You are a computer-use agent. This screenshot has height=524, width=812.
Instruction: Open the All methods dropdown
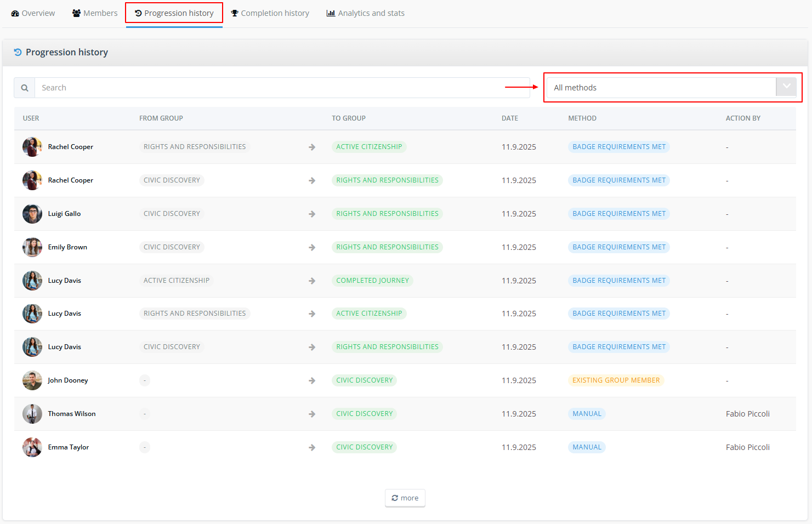click(x=672, y=88)
